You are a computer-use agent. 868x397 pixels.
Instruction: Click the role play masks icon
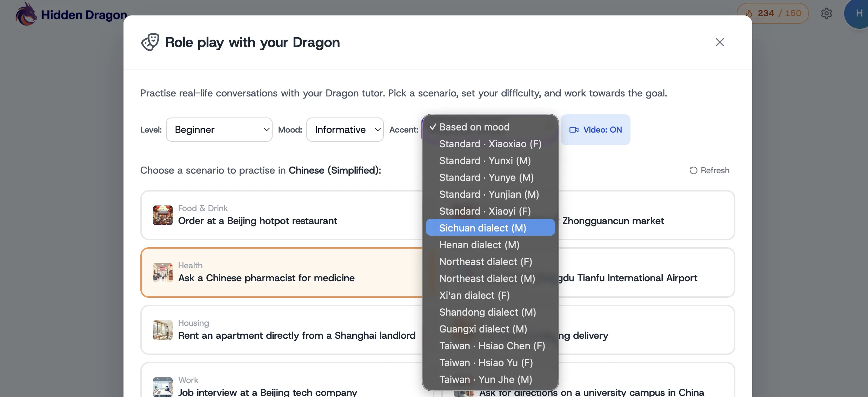tap(150, 42)
